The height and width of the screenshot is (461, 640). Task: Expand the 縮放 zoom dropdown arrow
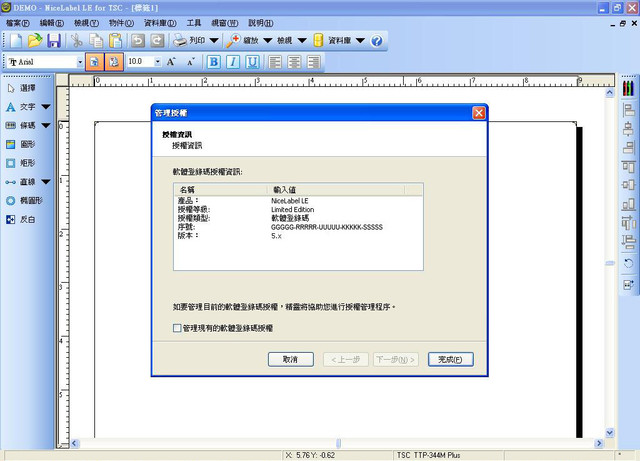click(x=268, y=40)
